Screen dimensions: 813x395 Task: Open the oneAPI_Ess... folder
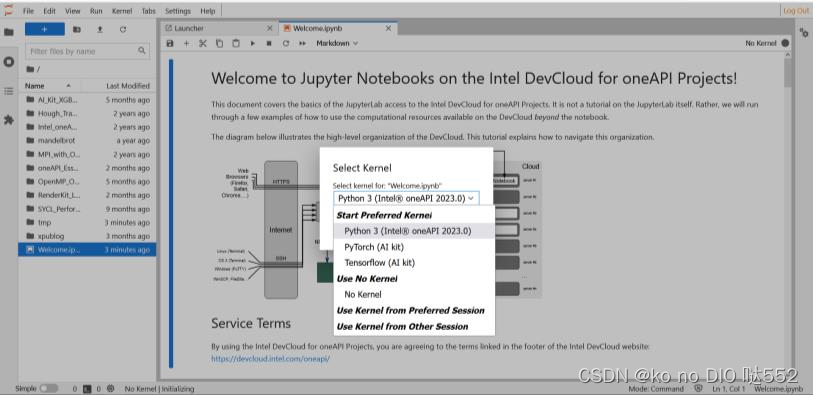tap(87, 168)
